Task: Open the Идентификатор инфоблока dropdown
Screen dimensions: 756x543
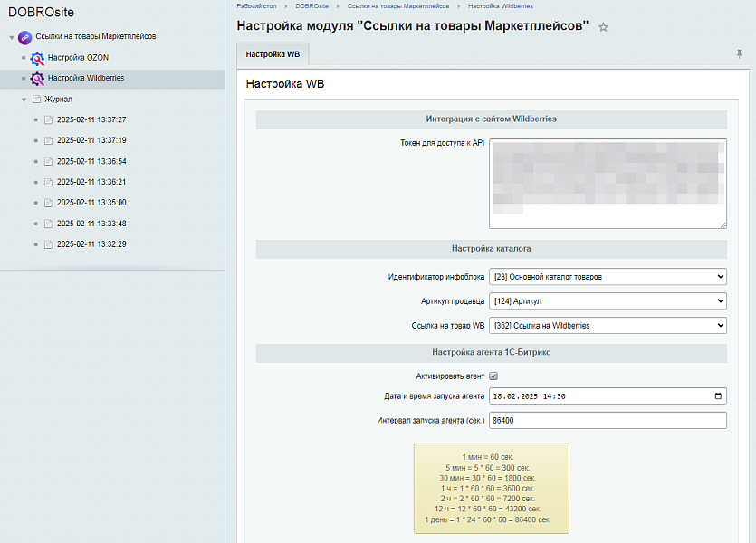Action: click(608, 277)
